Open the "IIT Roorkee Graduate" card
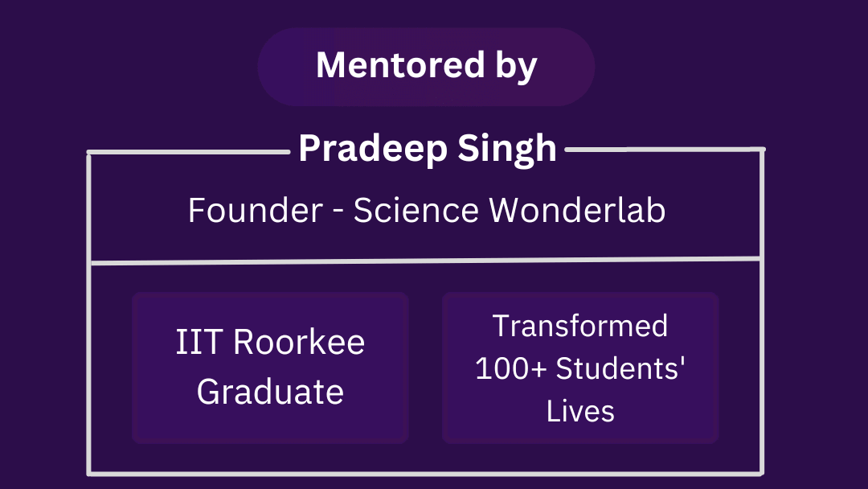Screen dimensions: 868x489 270,368
